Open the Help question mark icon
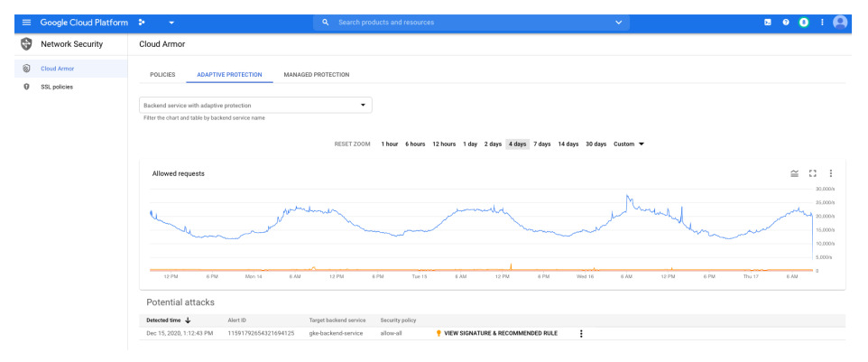868x362 pixels. (786, 23)
